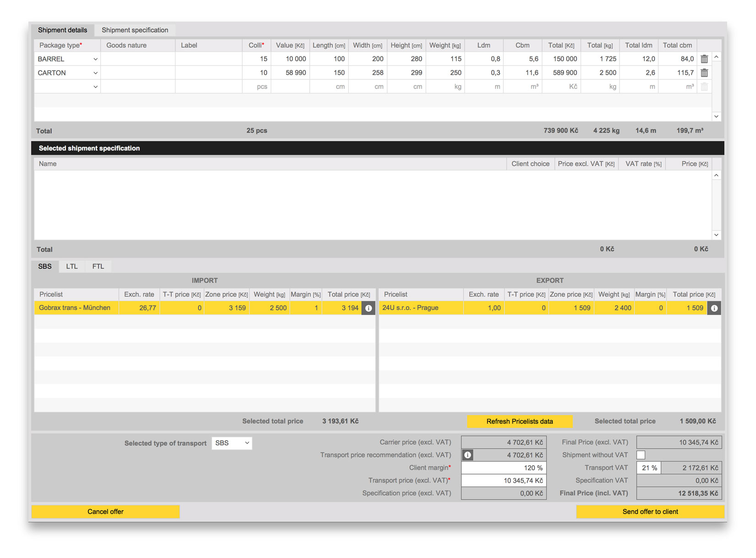Edit the Client margin field
Image resolution: width=756 pixels, height=558 pixels.
(504, 468)
